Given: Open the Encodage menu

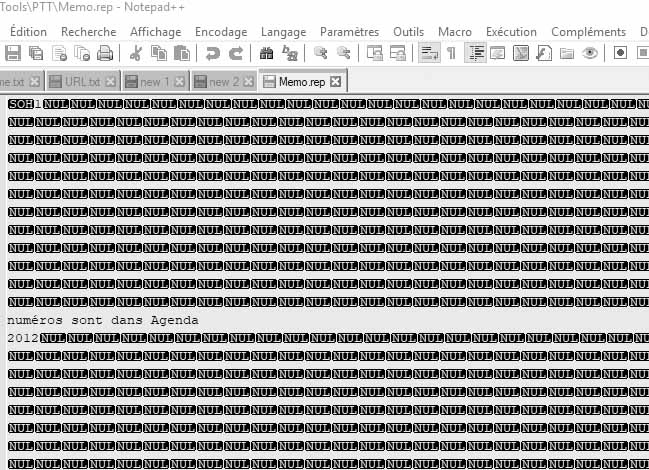Looking at the screenshot, I should coord(221,32).
